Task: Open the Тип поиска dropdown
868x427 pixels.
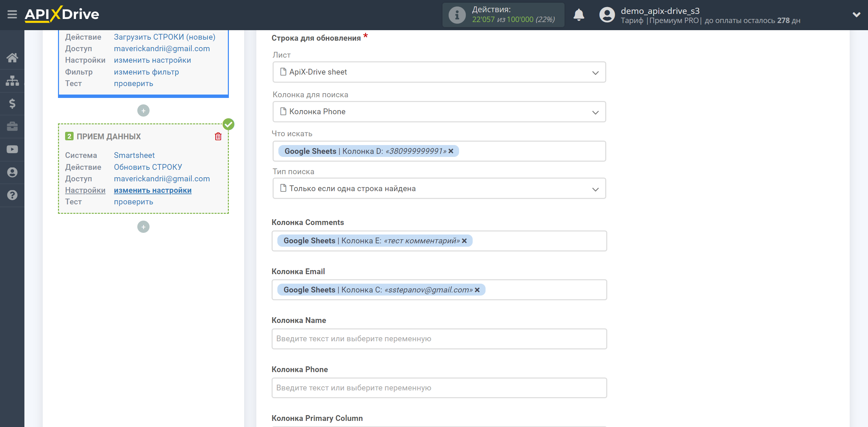Action: (x=439, y=188)
